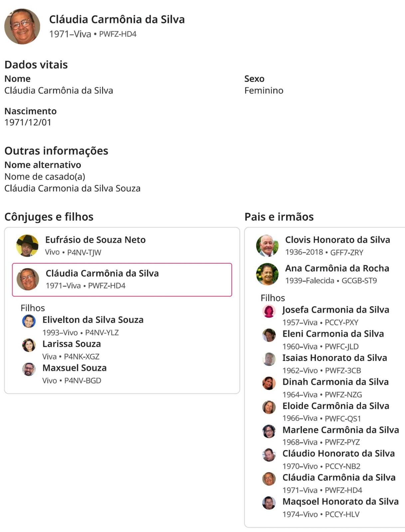Open Marlene Carmônia da Silva's page
Viewport: 405px width, 532px height.
340,430
